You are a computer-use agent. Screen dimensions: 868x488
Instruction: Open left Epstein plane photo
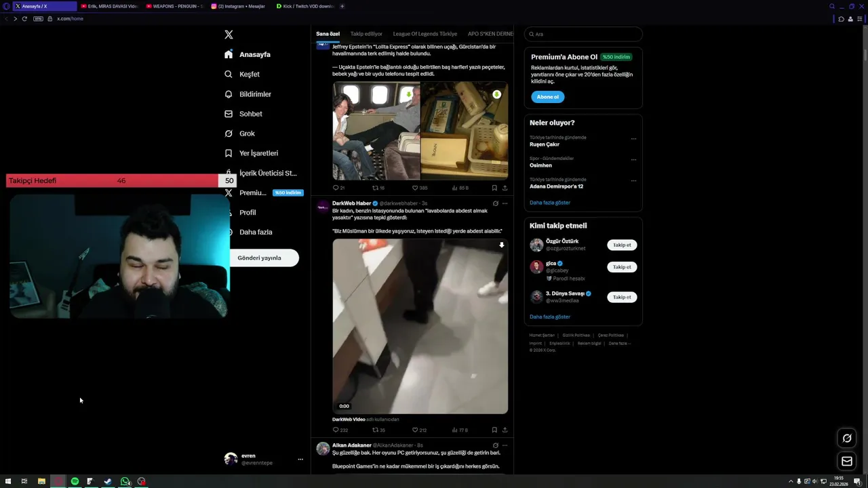point(376,131)
